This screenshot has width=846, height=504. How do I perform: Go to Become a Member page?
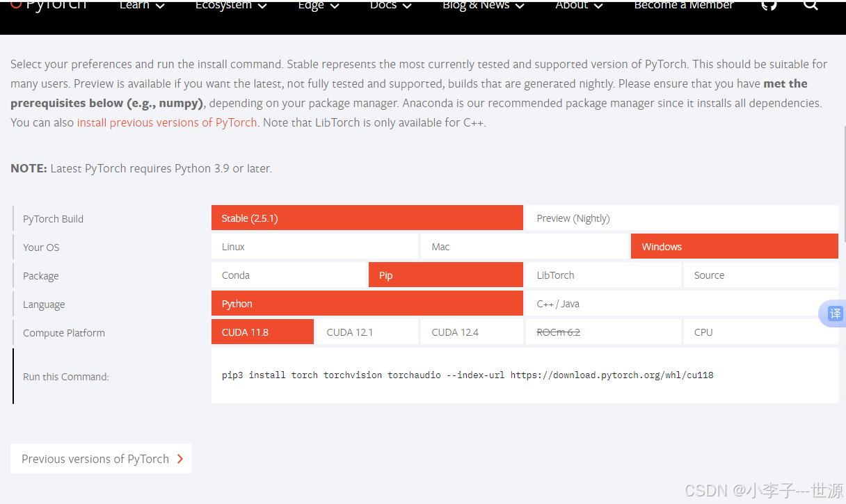point(683,5)
